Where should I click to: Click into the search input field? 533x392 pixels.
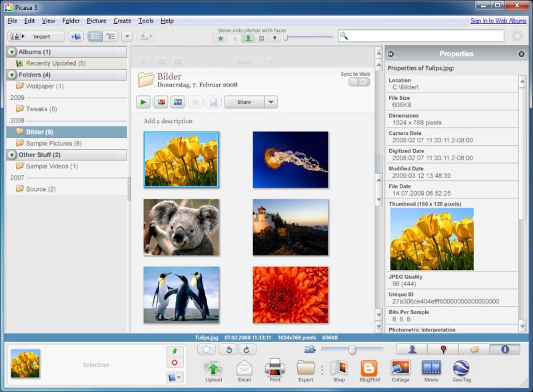(421, 36)
